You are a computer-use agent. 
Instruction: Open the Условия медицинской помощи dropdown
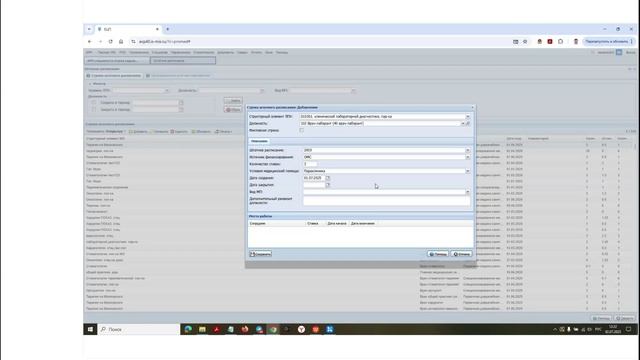coord(468,171)
